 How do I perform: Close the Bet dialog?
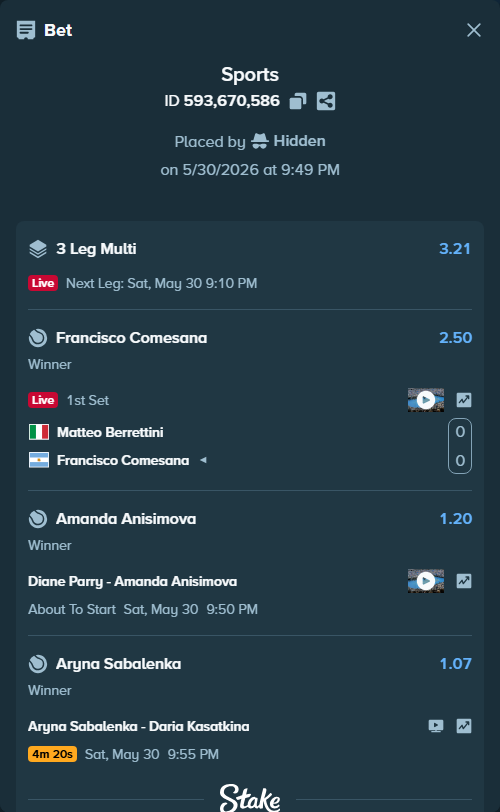click(474, 30)
